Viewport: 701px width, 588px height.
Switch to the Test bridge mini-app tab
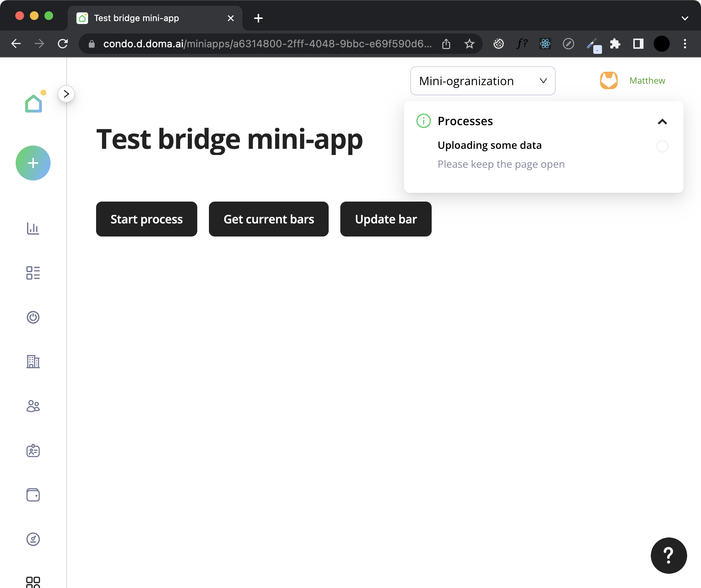tap(136, 18)
